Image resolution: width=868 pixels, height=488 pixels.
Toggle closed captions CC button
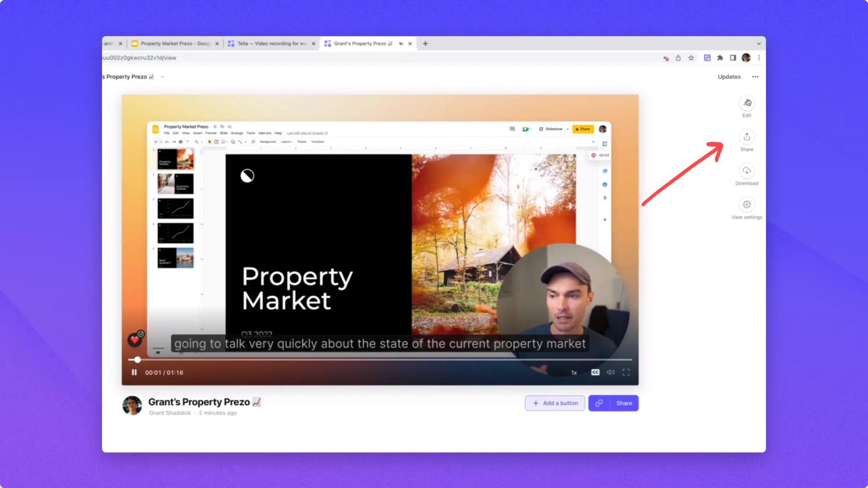point(595,372)
